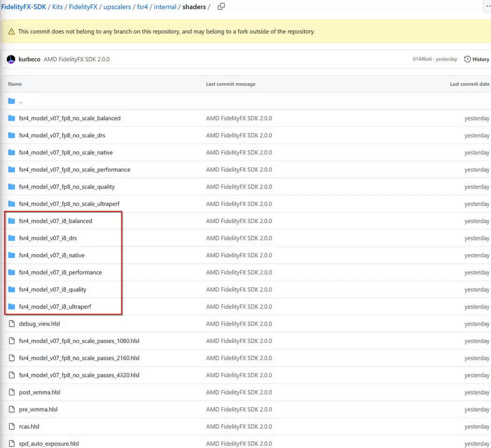The width and height of the screenshot is (491, 448).
Task: Click the History clock icon
Action: (467, 59)
